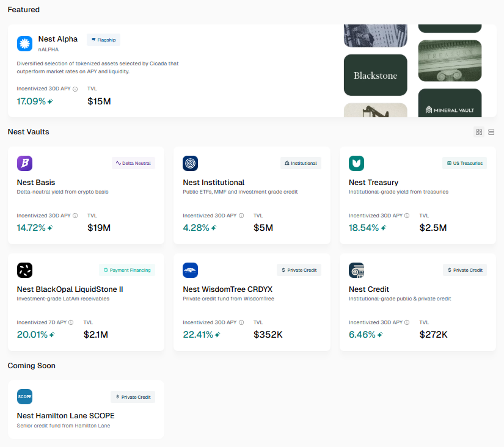Image resolution: width=504 pixels, height=447 pixels.
Task: Click 'Delta-neutral yield from crypto basis' text
Action: [x=63, y=192]
